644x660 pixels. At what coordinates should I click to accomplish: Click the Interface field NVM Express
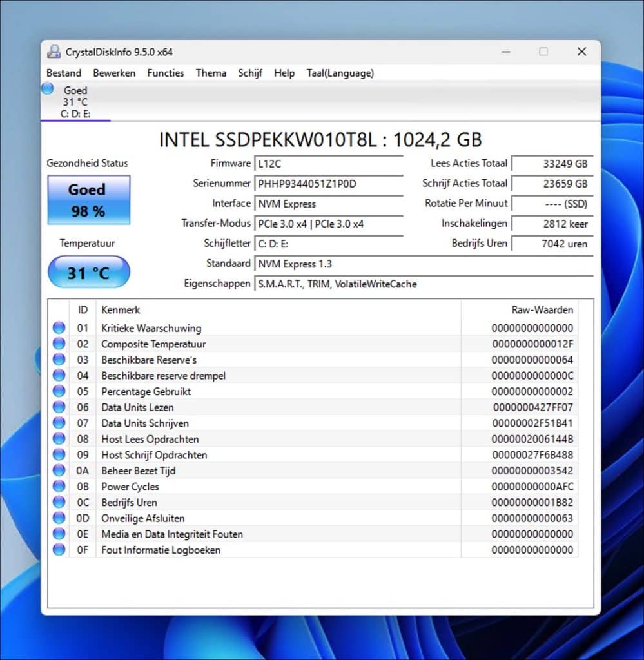click(329, 204)
